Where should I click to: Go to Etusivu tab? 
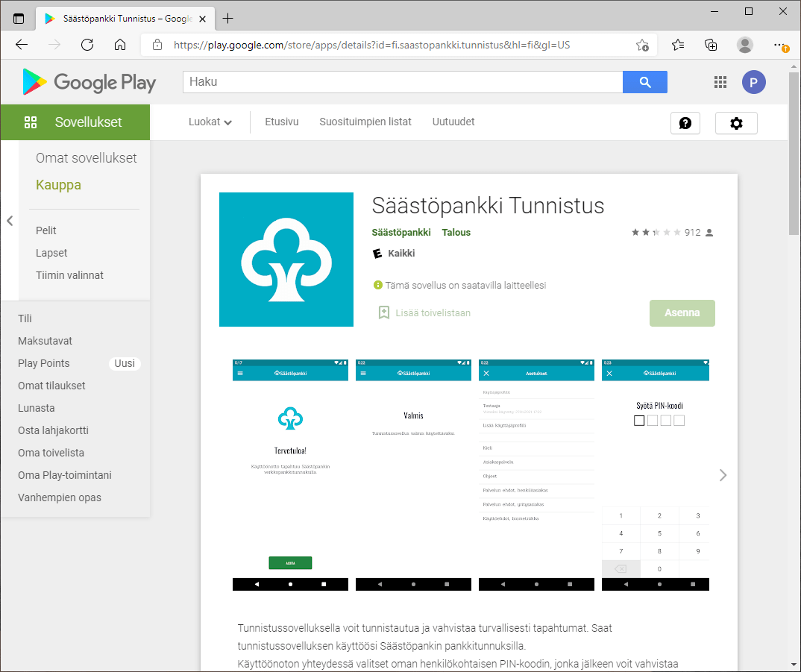[281, 122]
